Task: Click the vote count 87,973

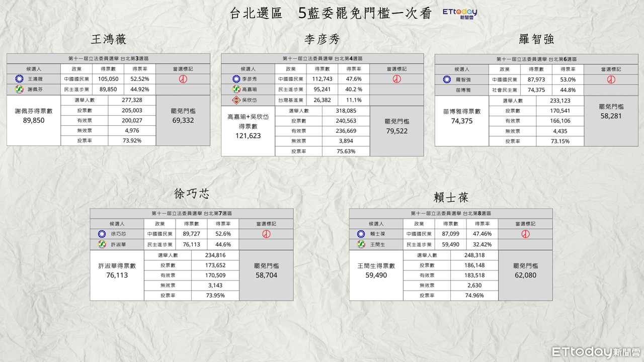Action: coord(536,79)
